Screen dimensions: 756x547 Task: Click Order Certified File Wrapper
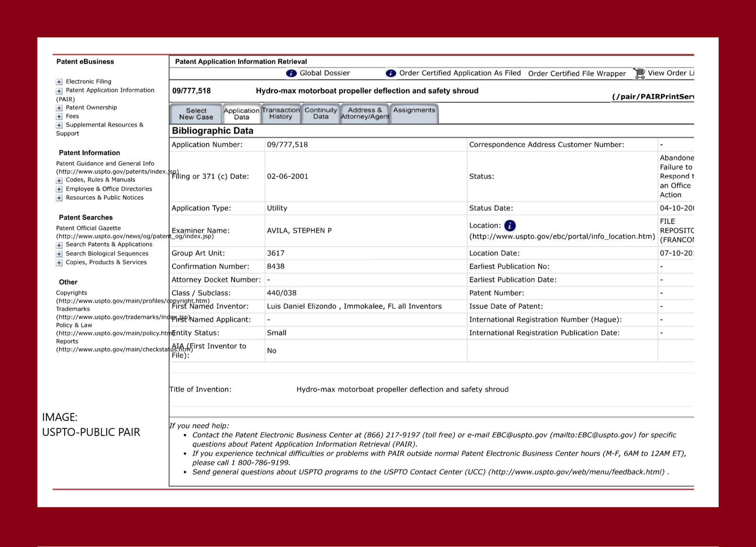[577, 74]
